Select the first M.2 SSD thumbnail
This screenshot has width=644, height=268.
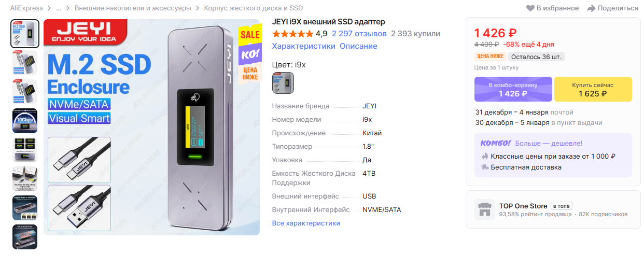click(x=25, y=34)
